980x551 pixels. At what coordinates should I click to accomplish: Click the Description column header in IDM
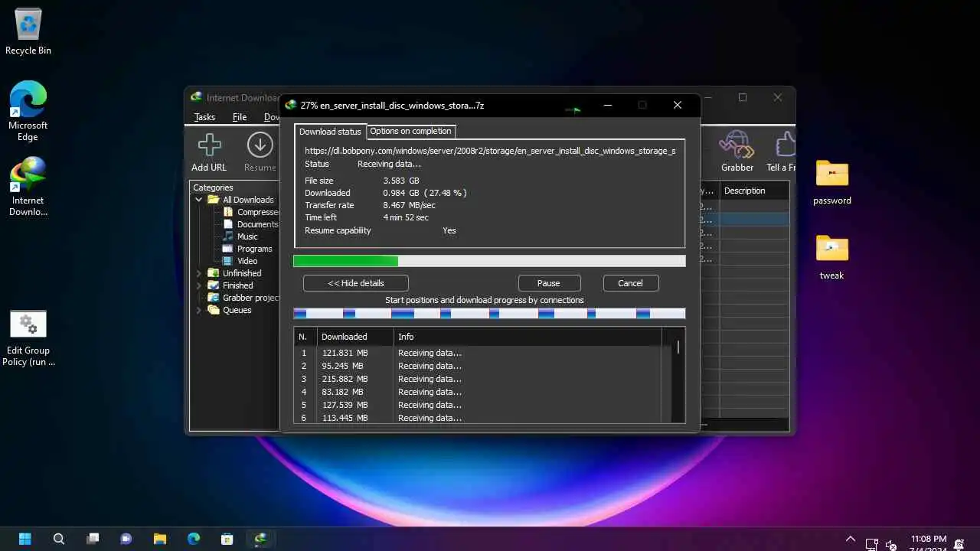point(754,191)
